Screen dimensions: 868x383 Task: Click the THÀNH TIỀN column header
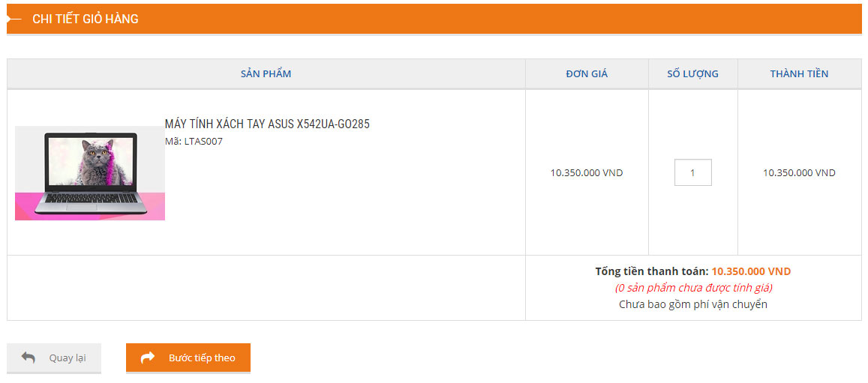click(x=799, y=73)
